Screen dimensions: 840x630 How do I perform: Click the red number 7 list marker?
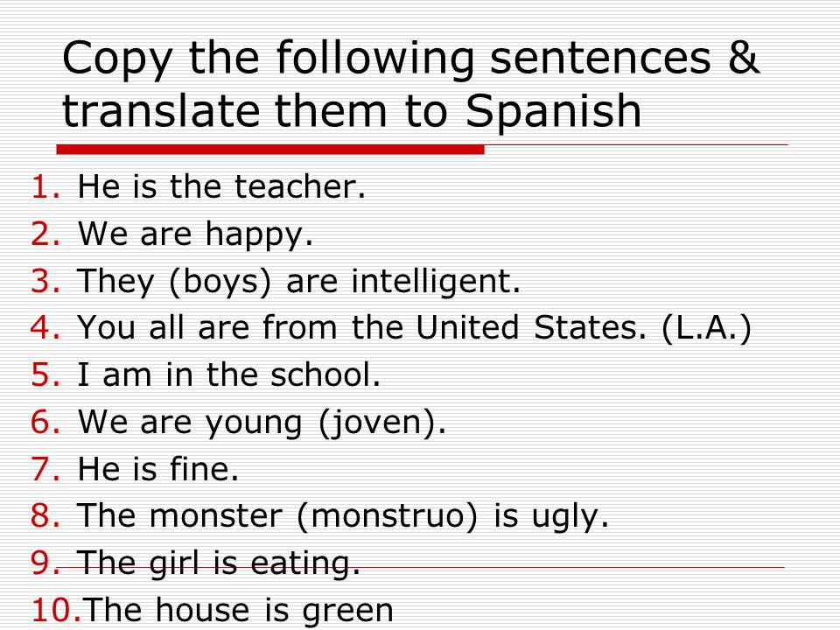point(45,469)
